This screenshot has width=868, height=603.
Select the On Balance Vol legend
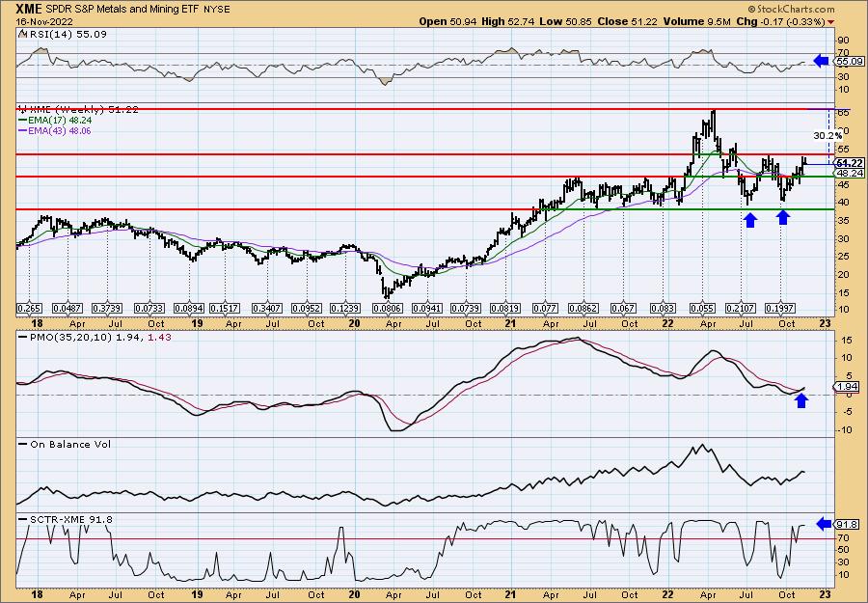pyautogui.click(x=65, y=444)
